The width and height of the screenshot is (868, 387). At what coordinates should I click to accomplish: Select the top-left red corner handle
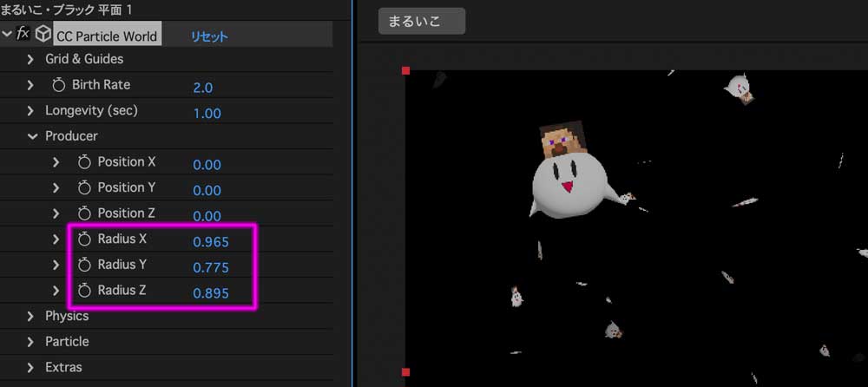(x=405, y=70)
